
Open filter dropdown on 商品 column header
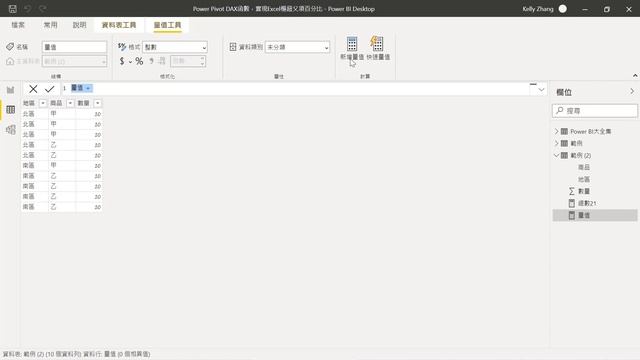coord(70,103)
